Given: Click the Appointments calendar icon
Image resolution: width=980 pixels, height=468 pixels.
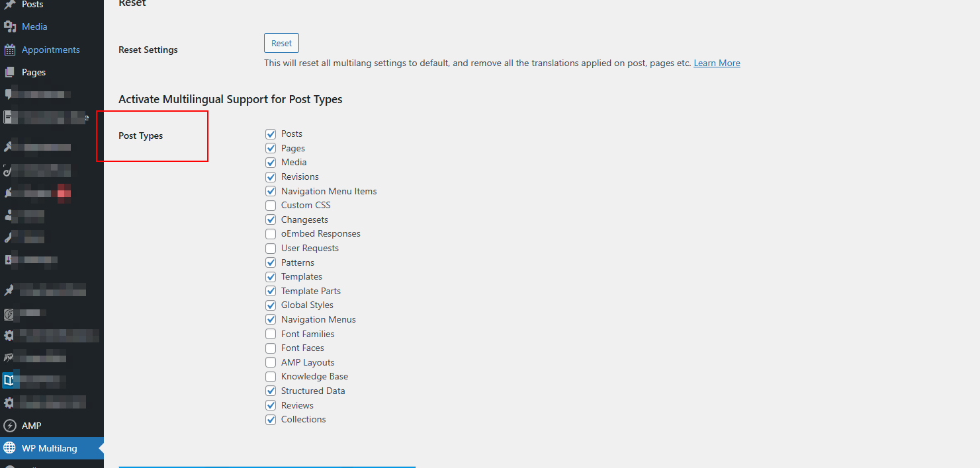Looking at the screenshot, I should 10,50.
